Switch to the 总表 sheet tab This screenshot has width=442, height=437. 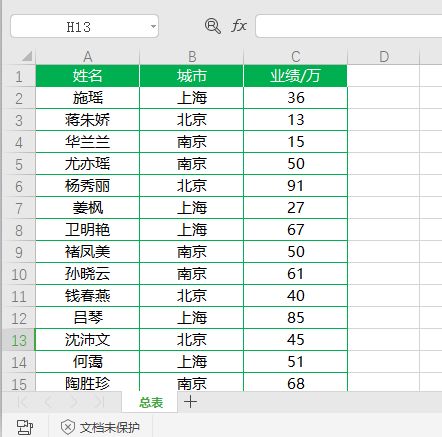150,402
